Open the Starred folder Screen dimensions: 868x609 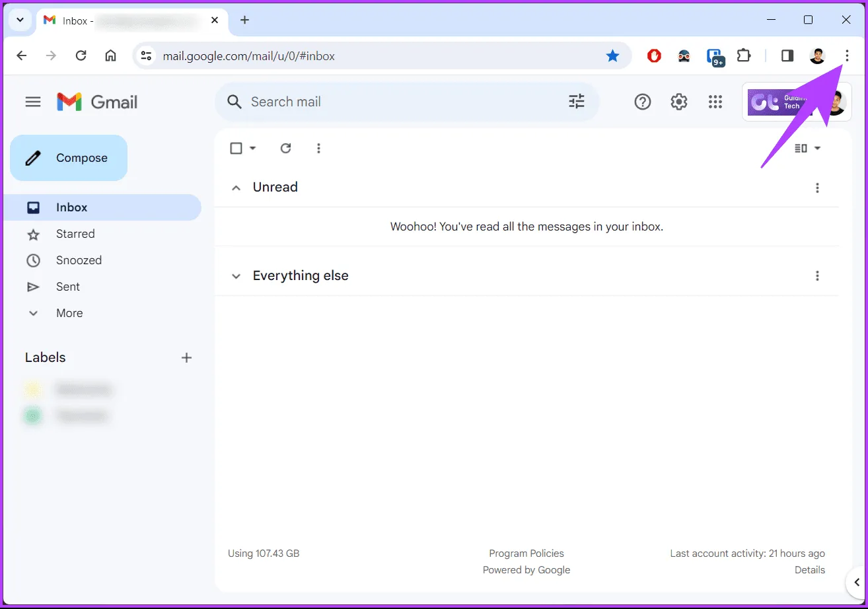[75, 234]
